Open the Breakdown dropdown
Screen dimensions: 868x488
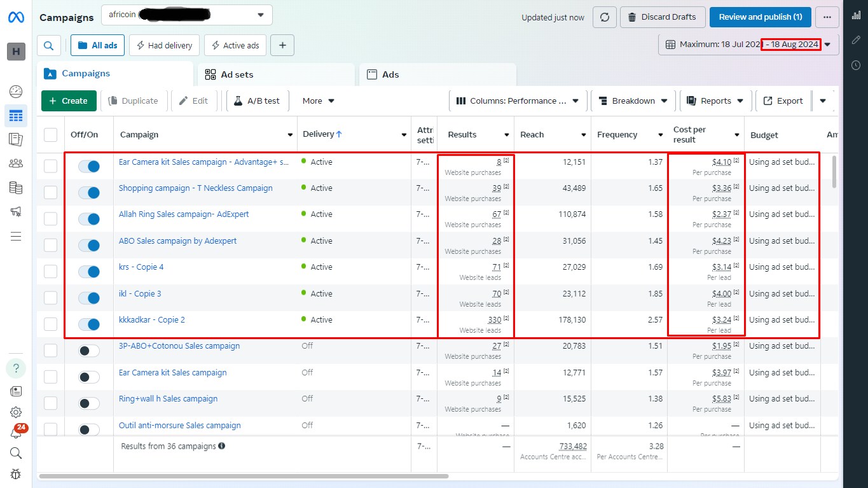pos(633,101)
